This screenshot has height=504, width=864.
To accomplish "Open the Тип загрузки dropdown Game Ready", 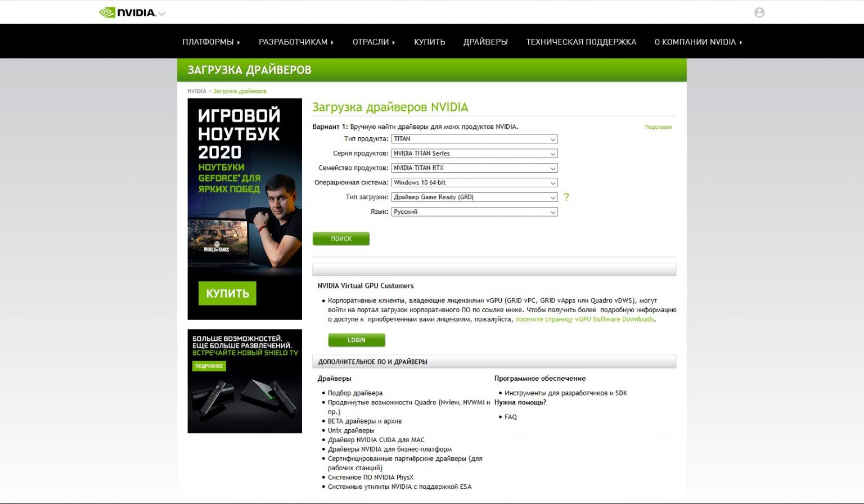I will click(x=474, y=197).
